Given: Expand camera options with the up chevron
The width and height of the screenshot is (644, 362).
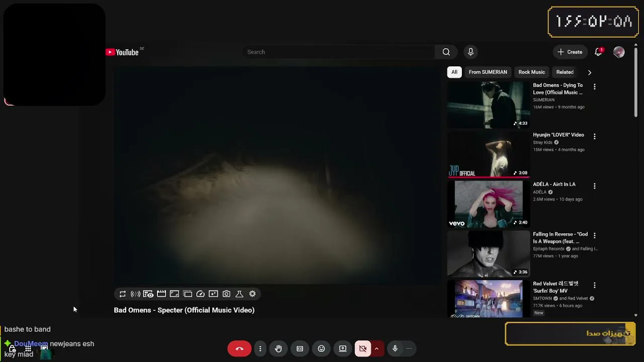Looking at the screenshot, I should coord(376,348).
